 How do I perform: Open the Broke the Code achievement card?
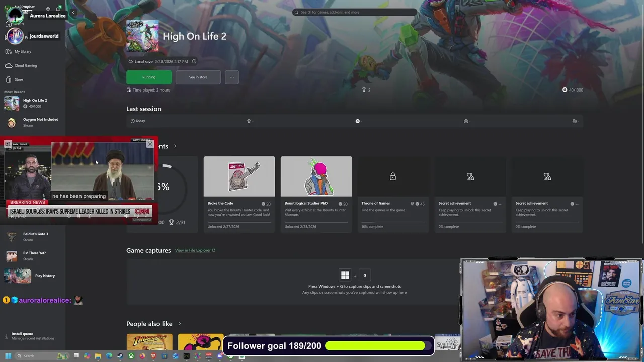[x=239, y=194]
